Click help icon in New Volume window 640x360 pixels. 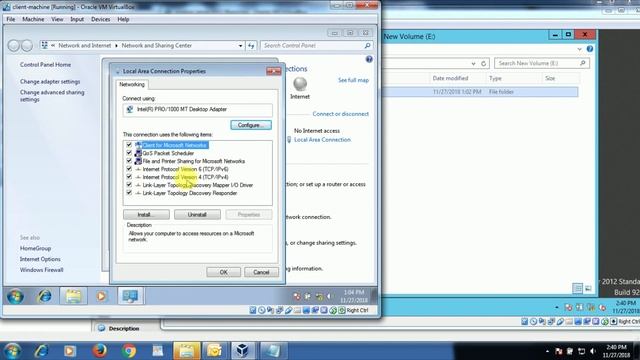pos(590,49)
